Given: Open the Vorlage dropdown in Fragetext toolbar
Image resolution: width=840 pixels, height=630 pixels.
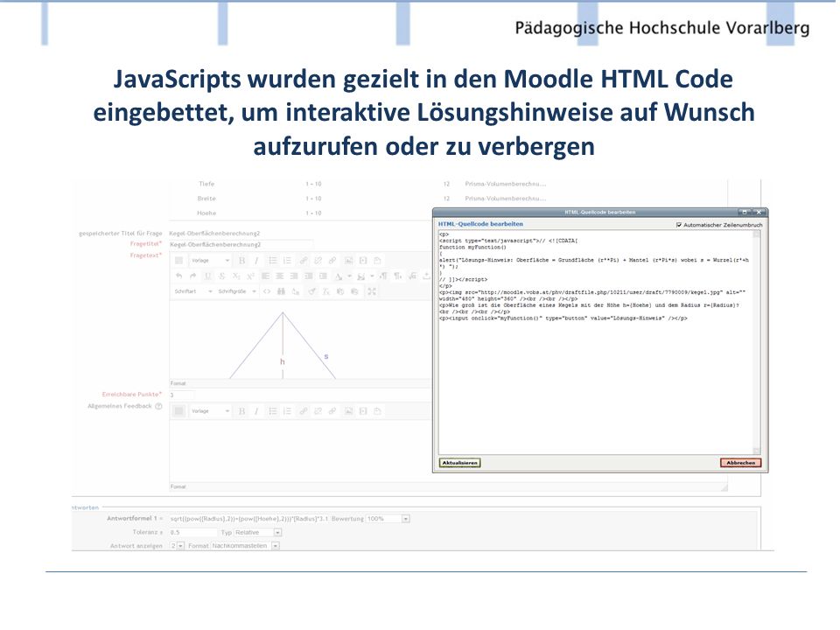Looking at the screenshot, I should (x=211, y=261).
